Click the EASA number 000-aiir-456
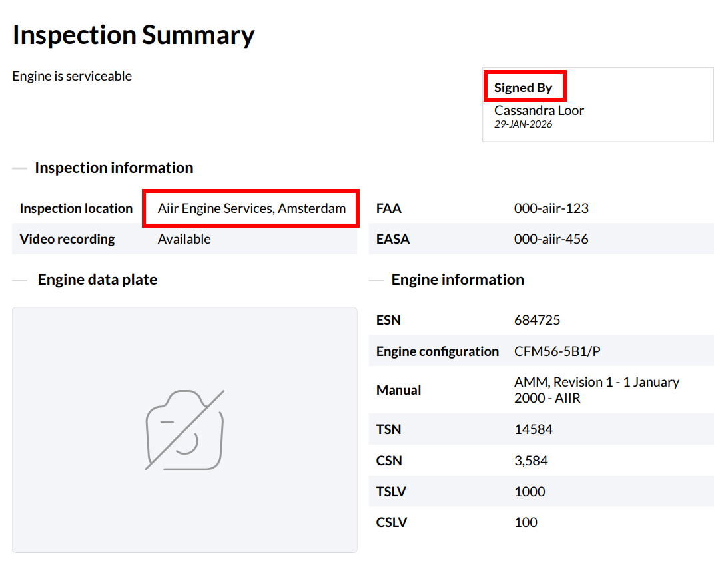The image size is (728, 563). pyautogui.click(x=551, y=239)
